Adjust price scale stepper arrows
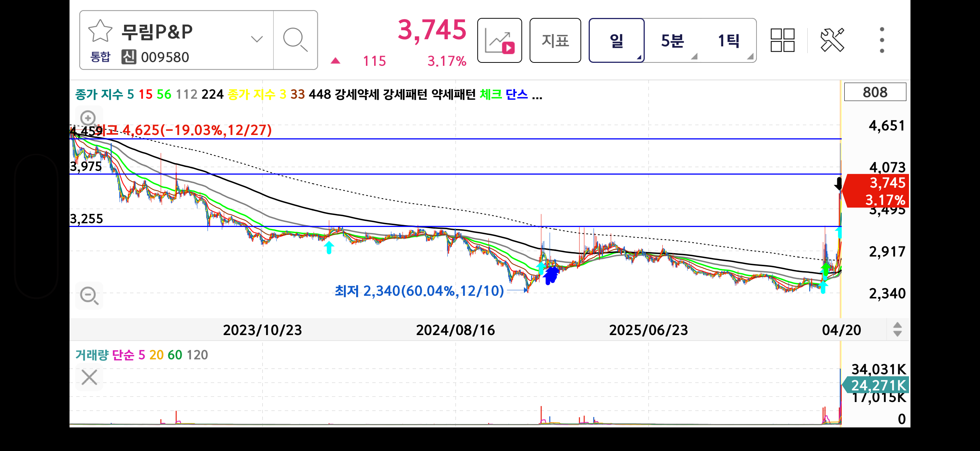This screenshot has width=980, height=451. [x=897, y=329]
